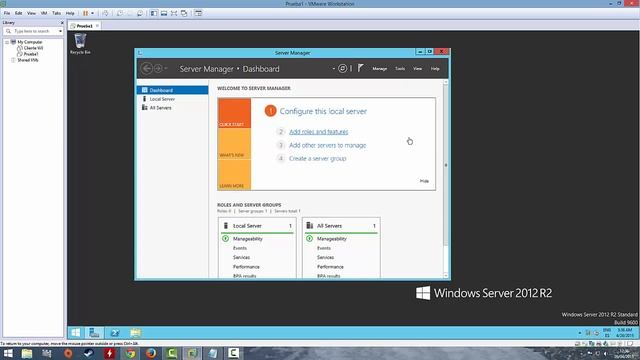Toggle the VMware library sidebar view icon
This screenshot has height=360, width=640.
153,13
